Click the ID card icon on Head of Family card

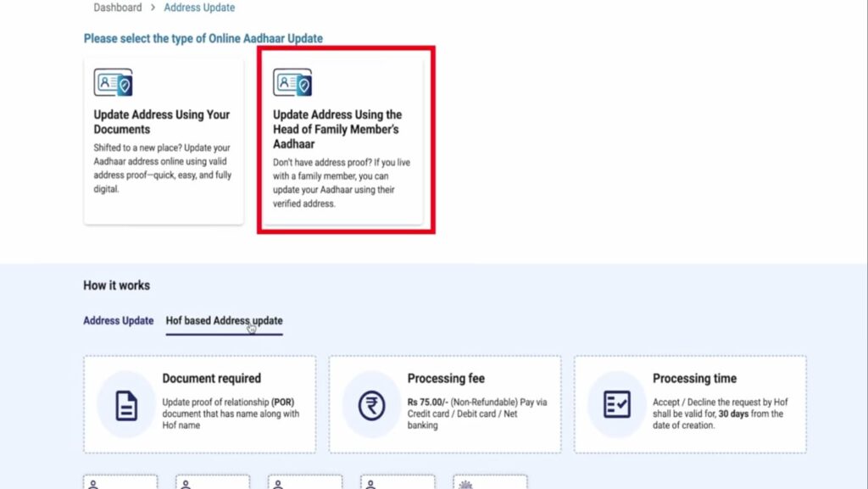point(292,83)
